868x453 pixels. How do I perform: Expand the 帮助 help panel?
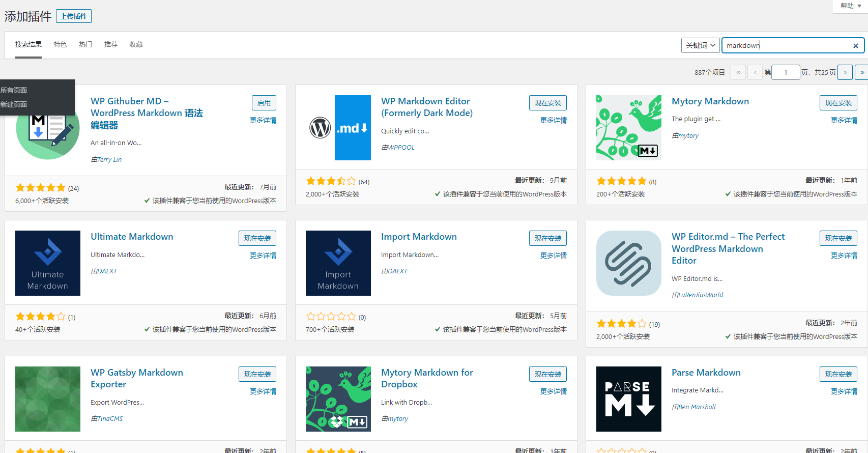(x=851, y=6)
